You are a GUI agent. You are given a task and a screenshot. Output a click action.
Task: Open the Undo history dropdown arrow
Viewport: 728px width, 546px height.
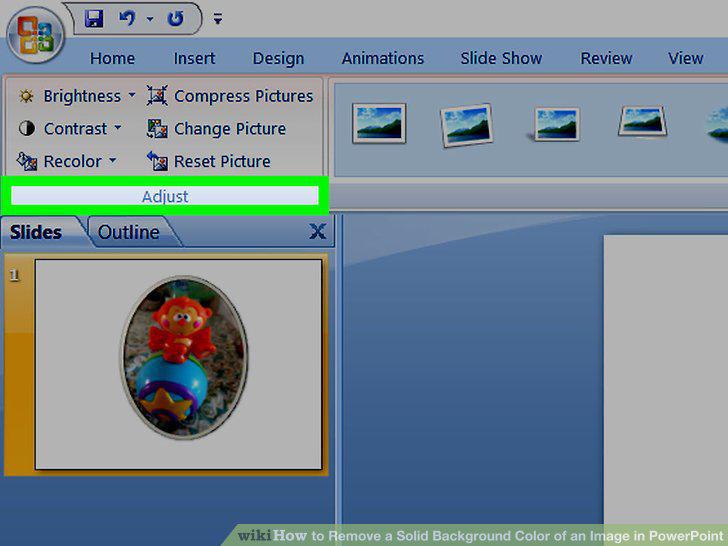150,19
